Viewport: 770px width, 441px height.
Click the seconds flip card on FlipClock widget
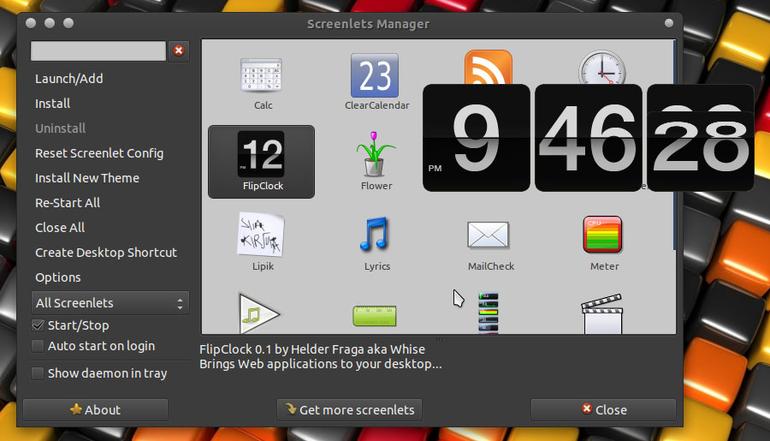coord(701,138)
